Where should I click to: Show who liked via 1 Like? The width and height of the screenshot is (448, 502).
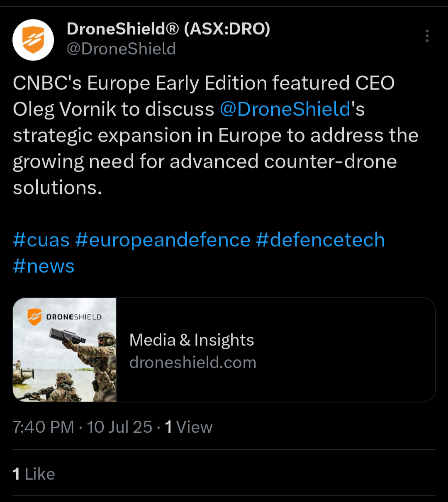coord(34,474)
